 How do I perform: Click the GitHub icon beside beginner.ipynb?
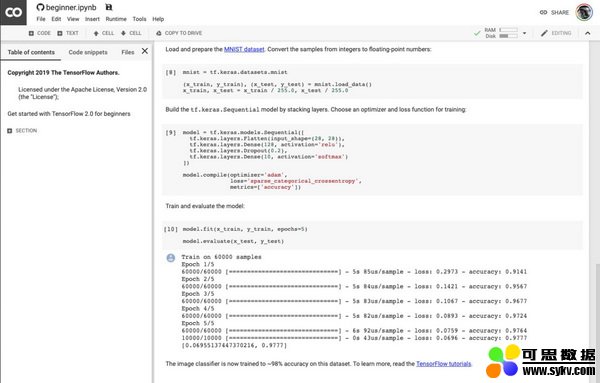tap(40, 7)
